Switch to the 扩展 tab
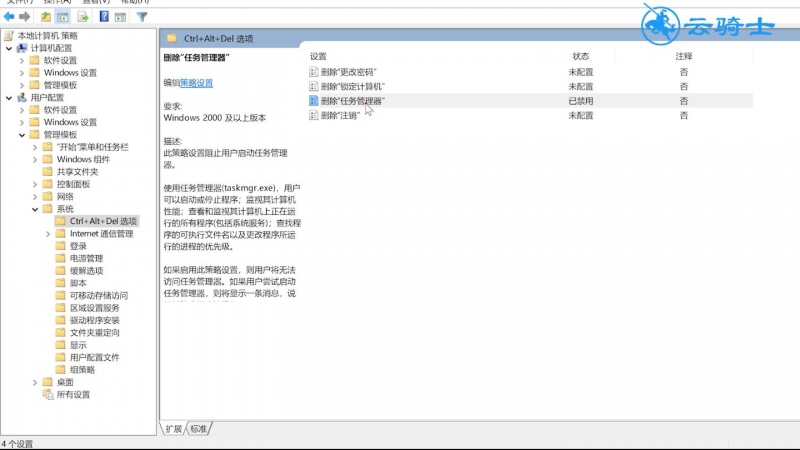800x450 pixels. [x=173, y=429]
